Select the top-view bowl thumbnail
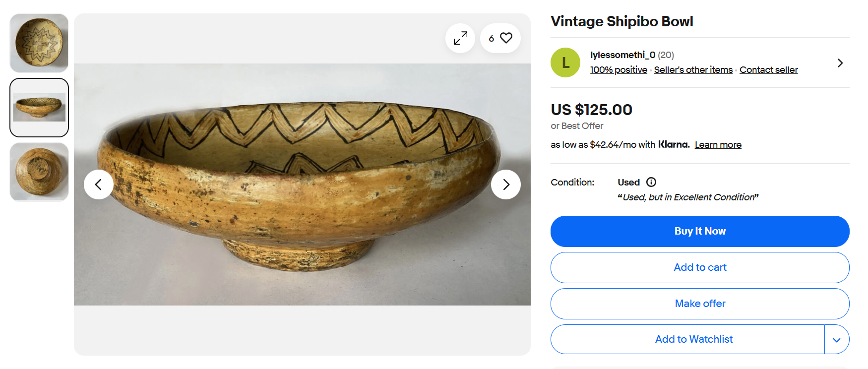 [39, 43]
